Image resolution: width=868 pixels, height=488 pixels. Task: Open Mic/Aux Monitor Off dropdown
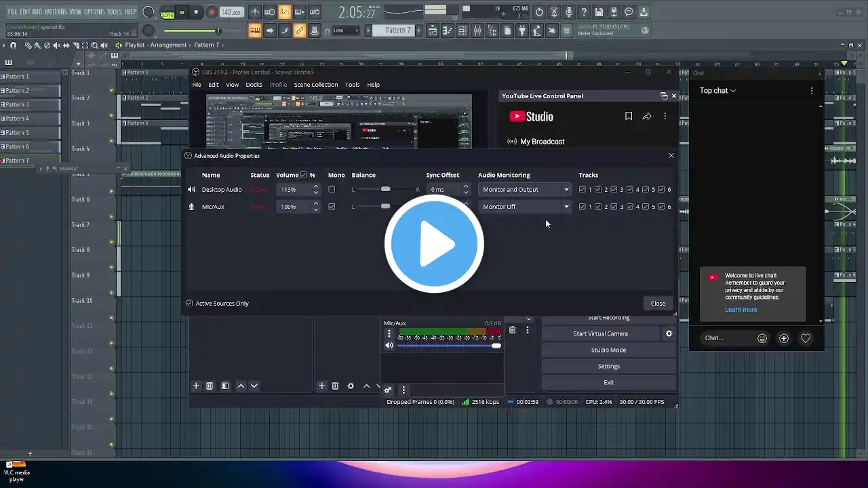[525, 207]
